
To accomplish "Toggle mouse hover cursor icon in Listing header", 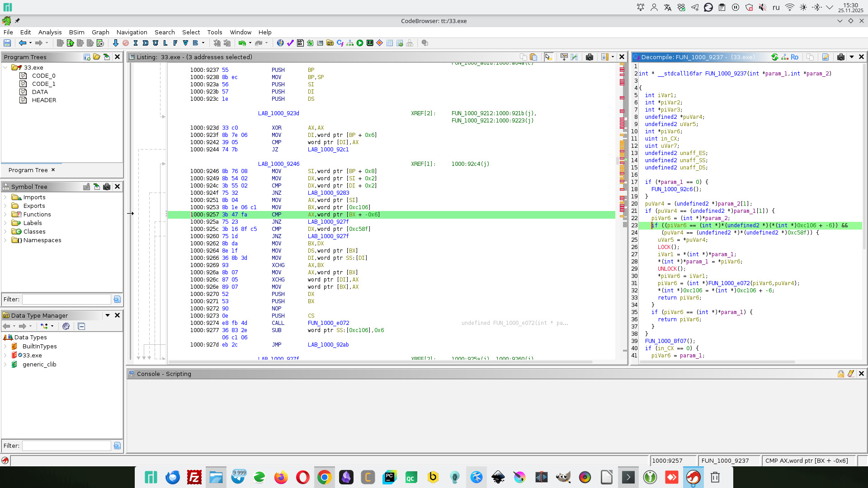I will click(x=548, y=57).
